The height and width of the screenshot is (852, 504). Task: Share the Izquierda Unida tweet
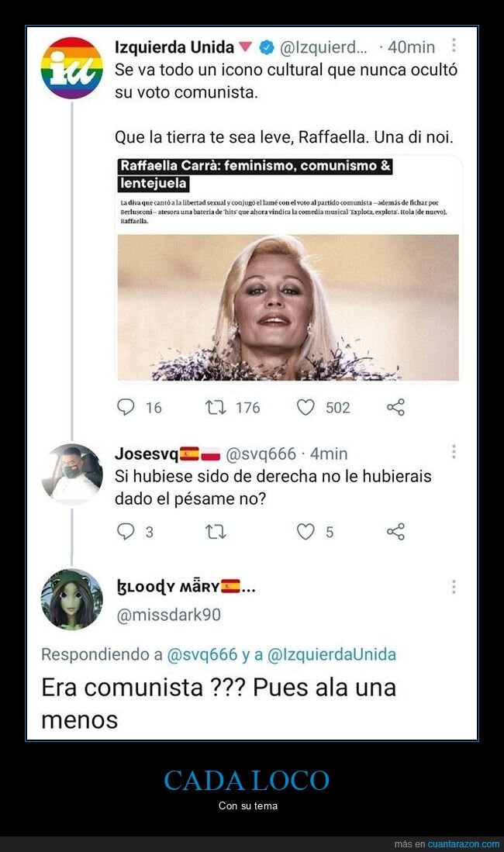coord(395,407)
